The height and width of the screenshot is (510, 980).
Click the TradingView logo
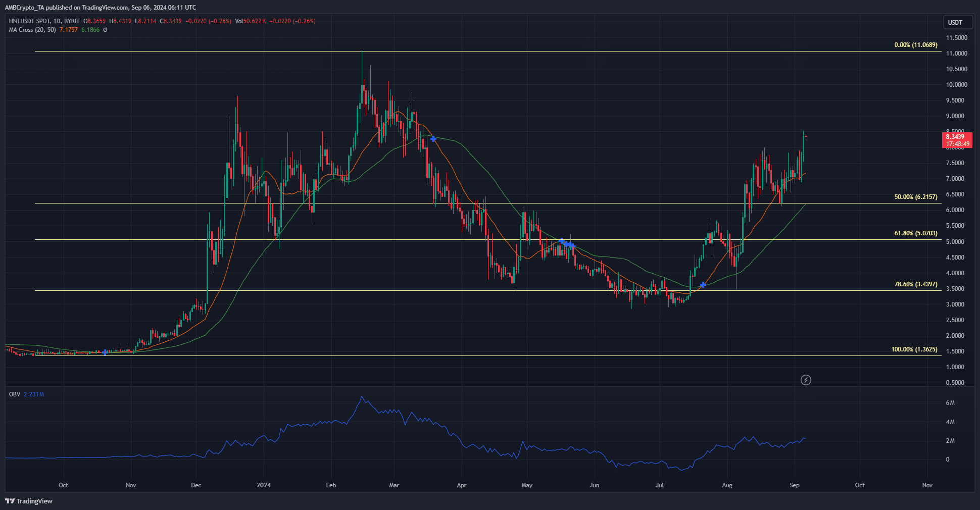(29, 501)
